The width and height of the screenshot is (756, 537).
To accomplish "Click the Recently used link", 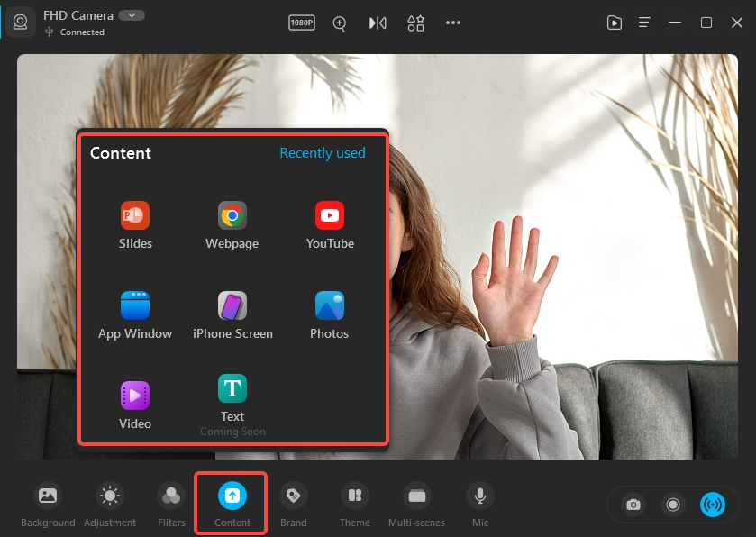I will pos(323,153).
